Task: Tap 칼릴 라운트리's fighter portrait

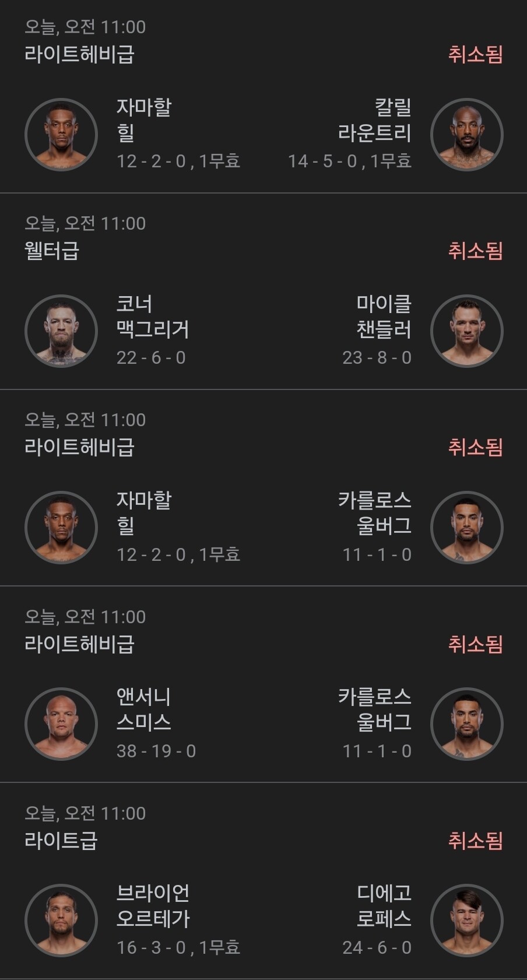Action: coord(466,135)
